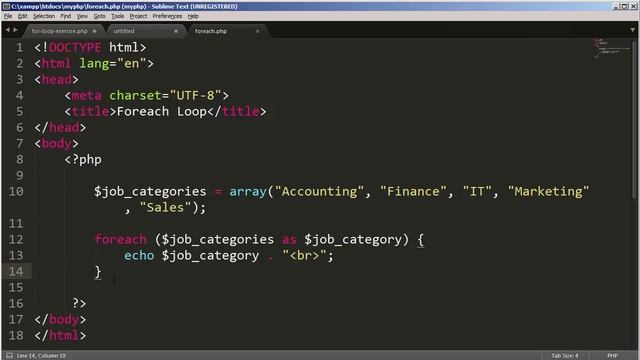Click the "Marketing" string
The width and height of the screenshot is (640, 360).
click(548, 191)
